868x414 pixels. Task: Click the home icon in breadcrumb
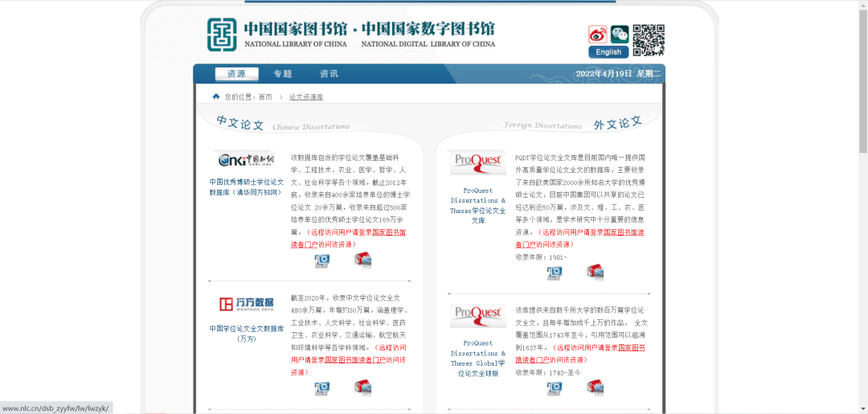pyautogui.click(x=215, y=96)
